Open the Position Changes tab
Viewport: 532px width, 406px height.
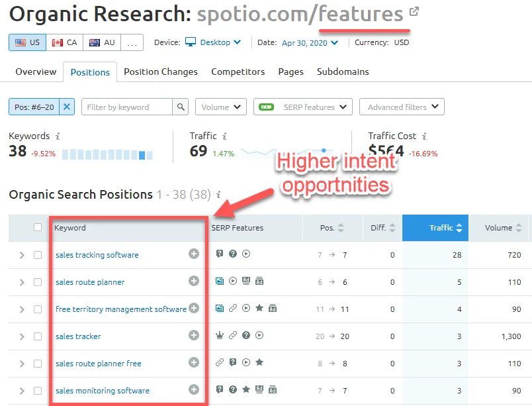[x=161, y=72]
